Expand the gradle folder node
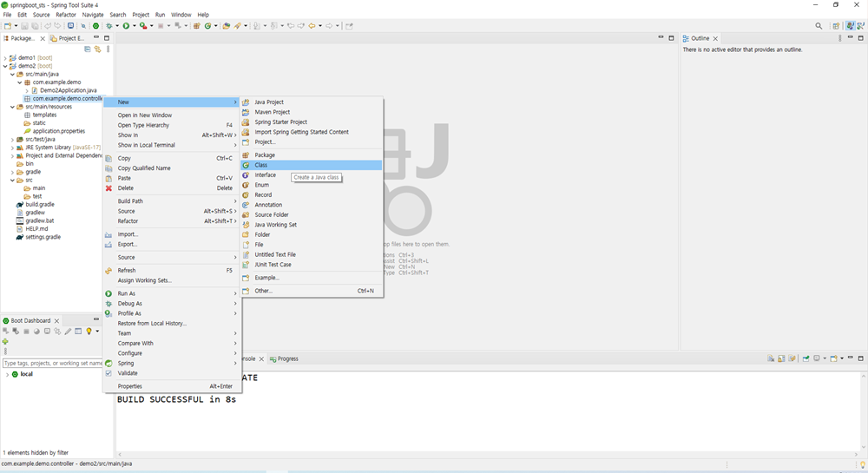 13,172
